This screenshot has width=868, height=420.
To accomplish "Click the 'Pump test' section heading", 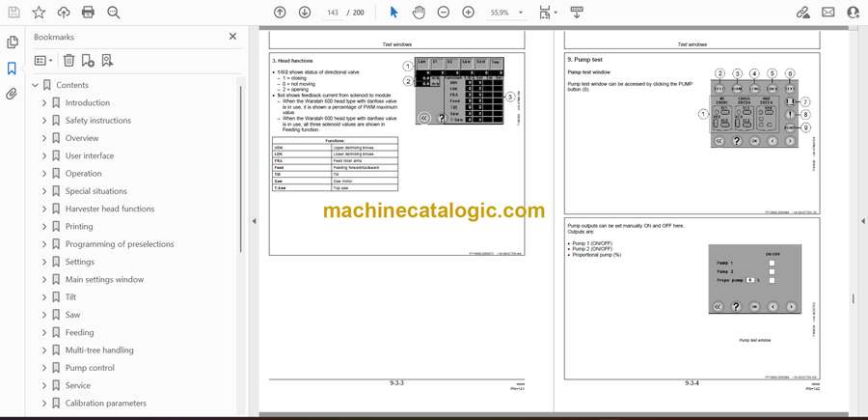I will tap(584, 59).
